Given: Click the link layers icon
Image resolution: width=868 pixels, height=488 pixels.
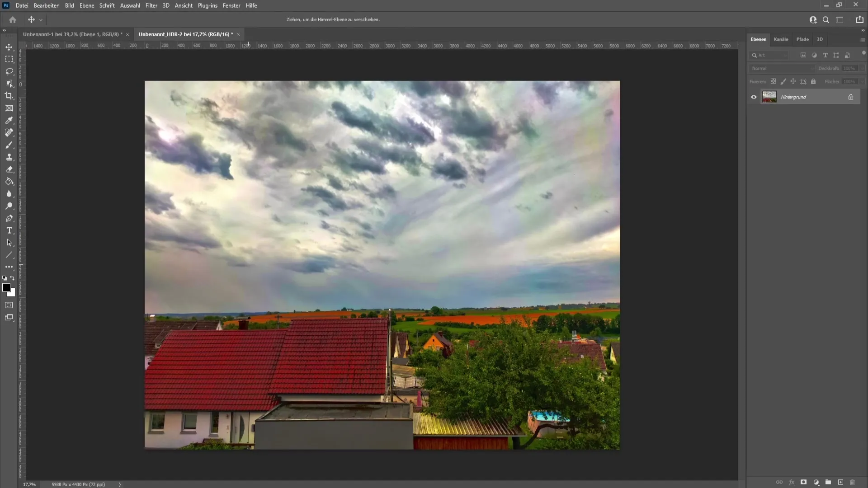Looking at the screenshot, I should coord(779,482).
